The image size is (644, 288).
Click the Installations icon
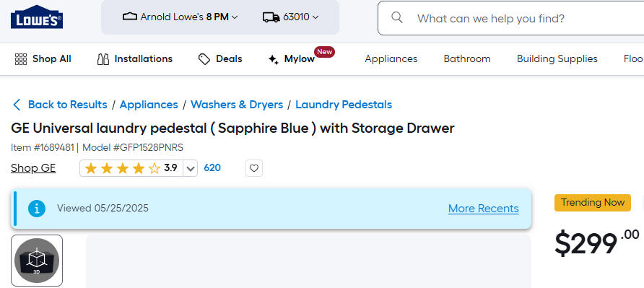click(x=103, y=59)
